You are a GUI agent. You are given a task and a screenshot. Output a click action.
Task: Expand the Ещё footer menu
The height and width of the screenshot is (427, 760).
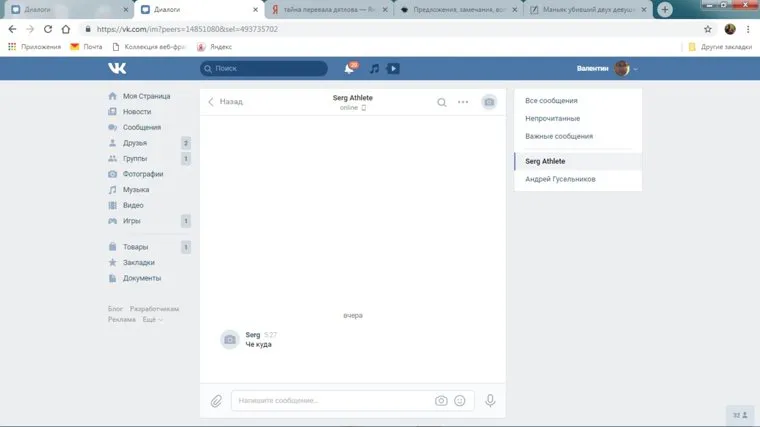[x=152, y=320]
